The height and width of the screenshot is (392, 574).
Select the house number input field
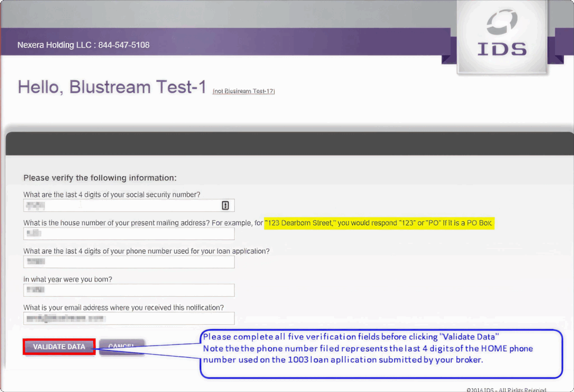click(129, 234)
